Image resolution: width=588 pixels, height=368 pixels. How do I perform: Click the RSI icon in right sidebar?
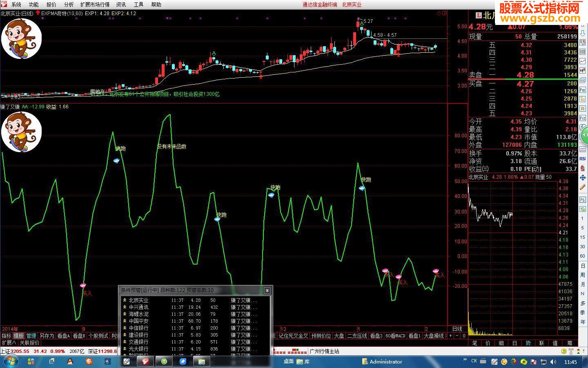583,159
